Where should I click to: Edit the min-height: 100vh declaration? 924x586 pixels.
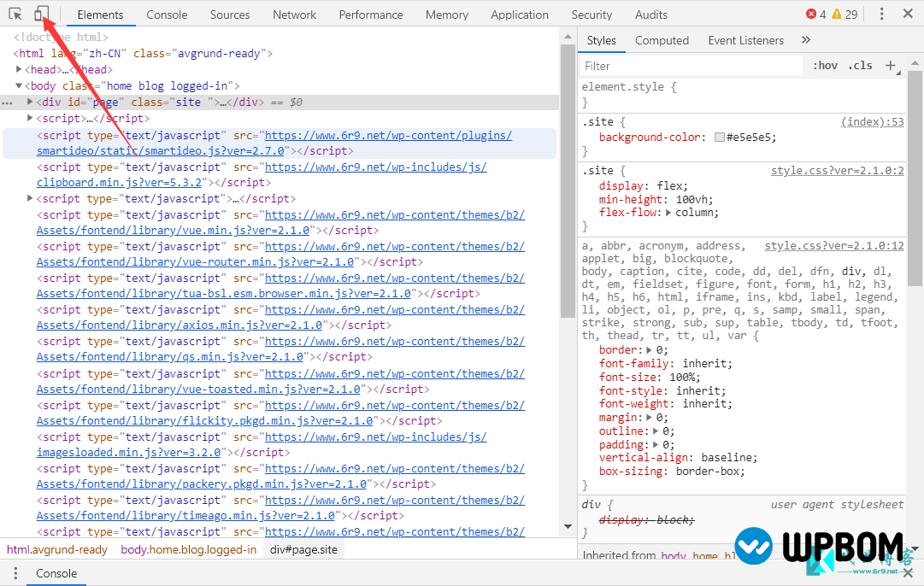pos(656,200)
